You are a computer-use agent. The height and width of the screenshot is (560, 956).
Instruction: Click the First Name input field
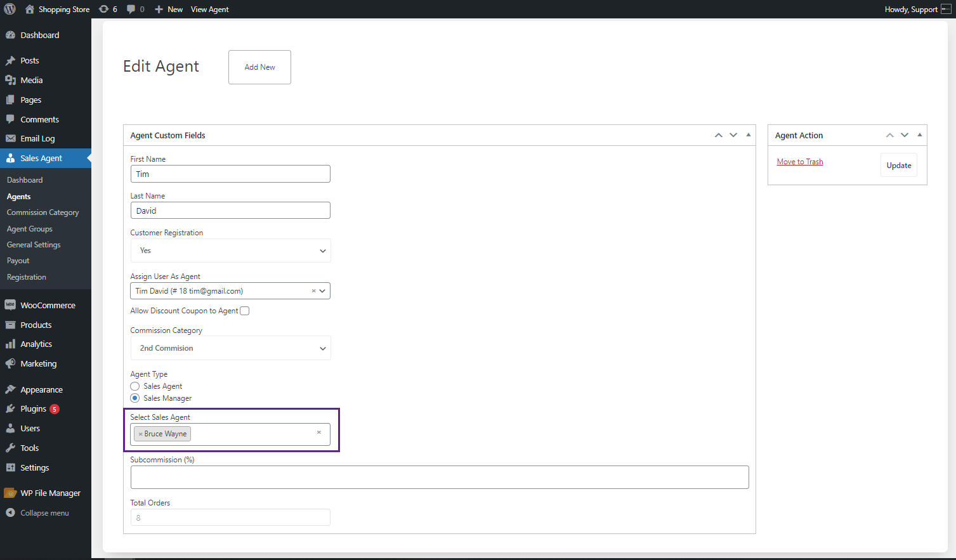tap(231, 174)
